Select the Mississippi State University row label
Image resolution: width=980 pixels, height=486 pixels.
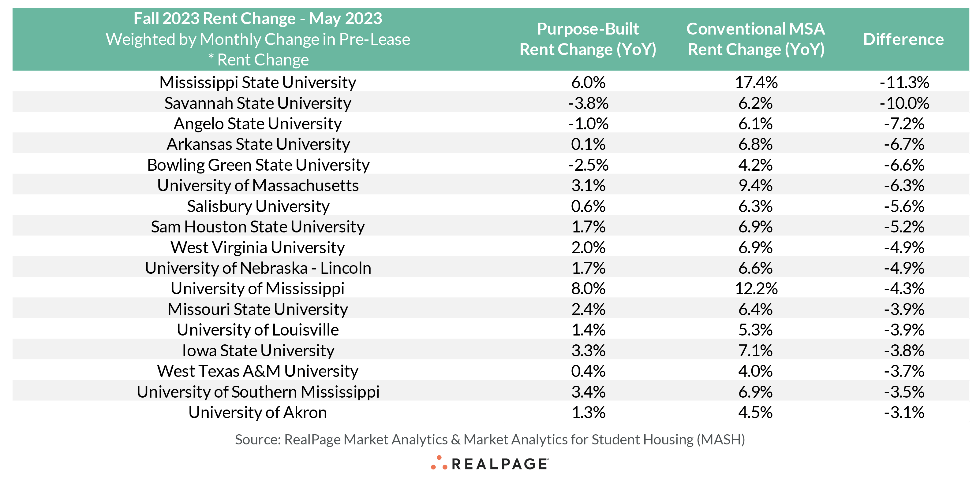(x=258, y=83)
